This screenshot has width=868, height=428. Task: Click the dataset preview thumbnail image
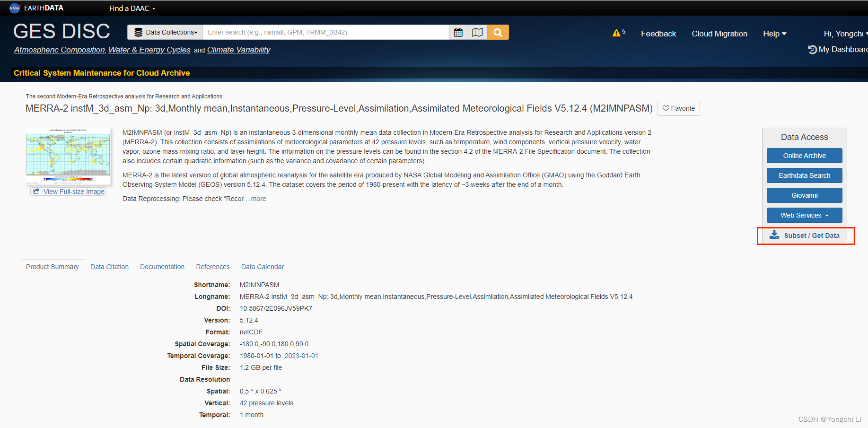68,156
